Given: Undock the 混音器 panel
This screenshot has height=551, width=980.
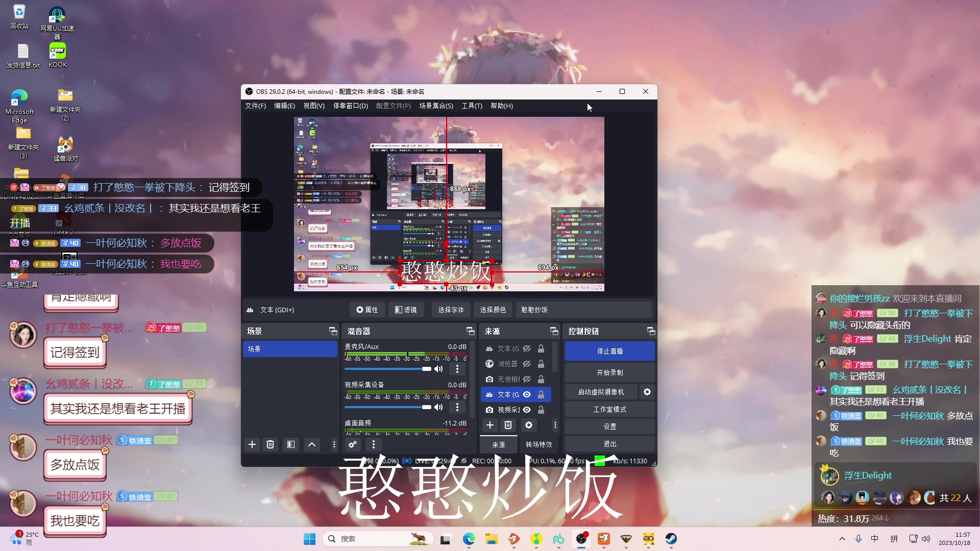Looking at the screenshot, I should click(471, 331).
